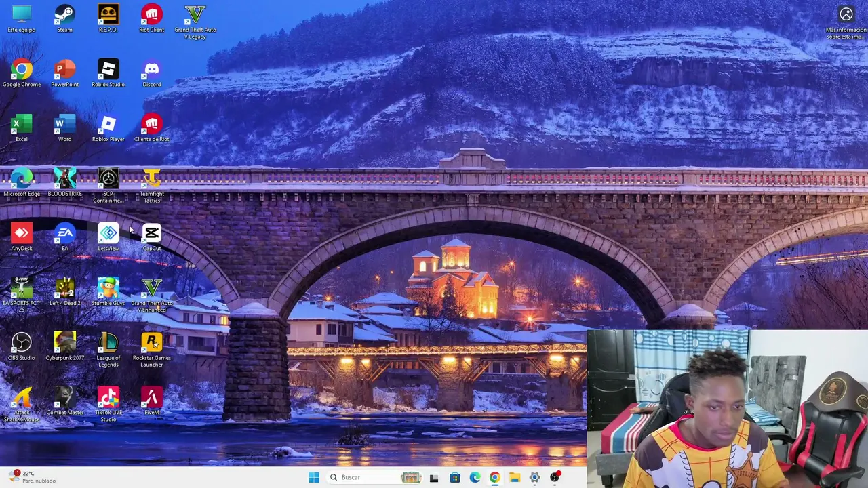Open the Este equipo desktop icon
This screenshot has width=868, height=488.
pos(22,18)
